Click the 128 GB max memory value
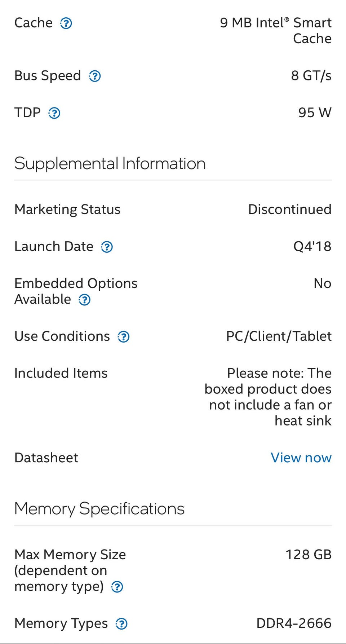The image size is (346, 644). click(x=308, y=555)
